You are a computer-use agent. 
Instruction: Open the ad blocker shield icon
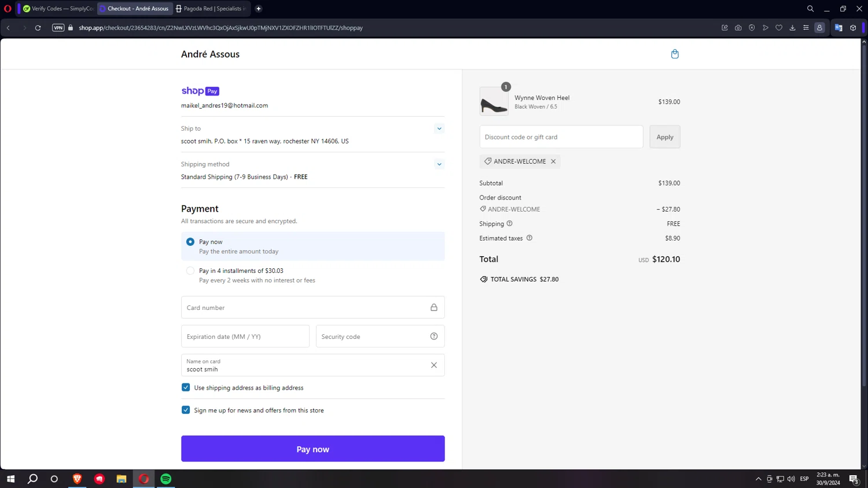tap(752, 28)
